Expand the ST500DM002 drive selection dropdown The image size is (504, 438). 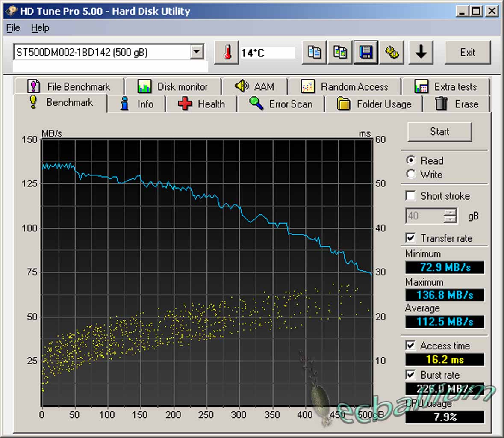[x=196, y=52]
